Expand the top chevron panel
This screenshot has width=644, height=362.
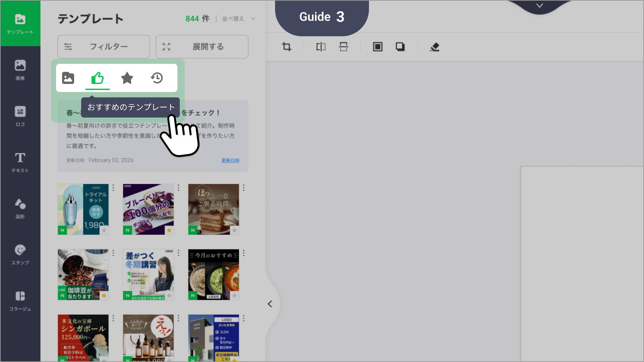(539, 6)
